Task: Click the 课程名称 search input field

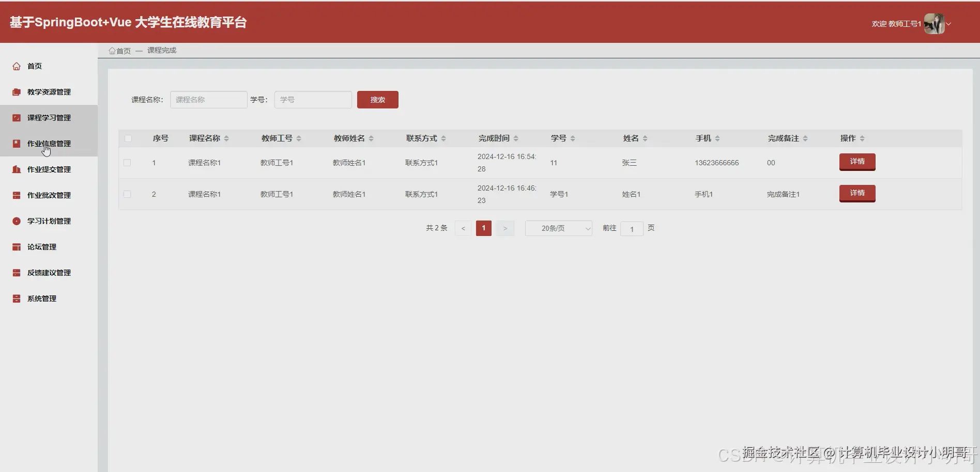Action: [x=208, y=100]
